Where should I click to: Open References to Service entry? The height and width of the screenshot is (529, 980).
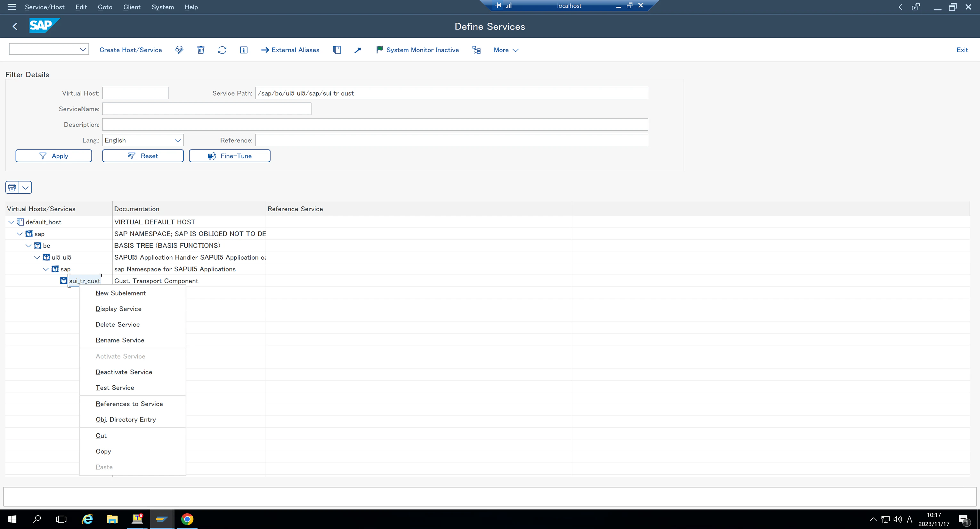(133, 404)
